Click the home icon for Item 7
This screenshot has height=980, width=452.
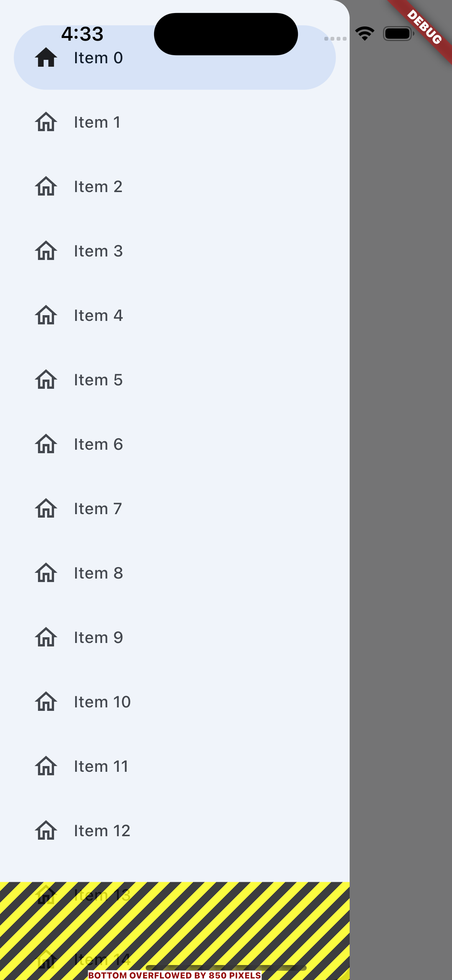pyautogui.click(x=46, y=508)
